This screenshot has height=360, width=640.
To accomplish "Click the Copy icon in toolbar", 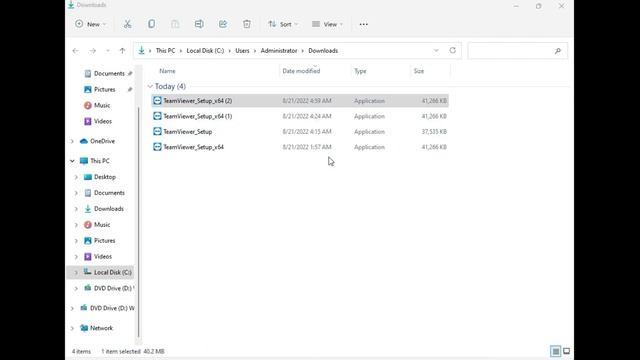I will (x=151, y=24).
